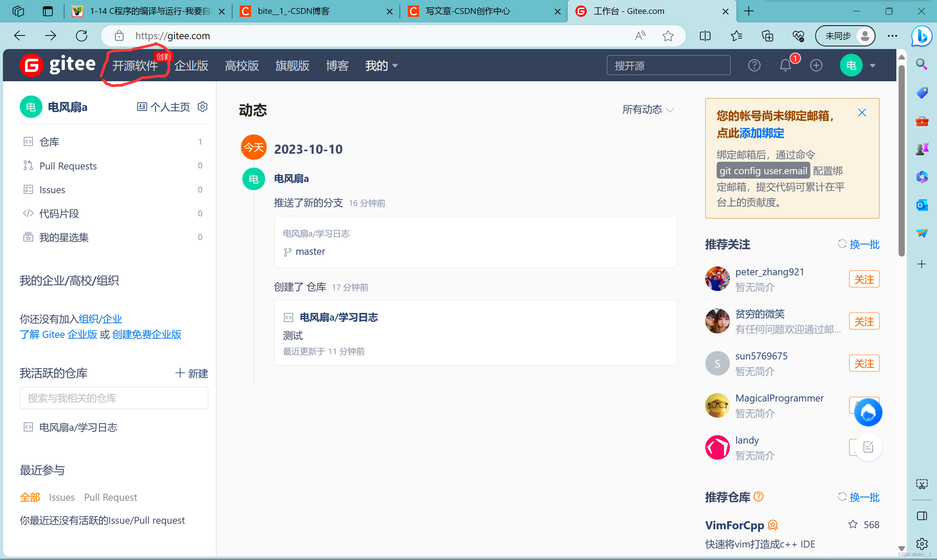Follow user peter_zhang921
This screenshot has height=560, width=937.
point(864,279)
